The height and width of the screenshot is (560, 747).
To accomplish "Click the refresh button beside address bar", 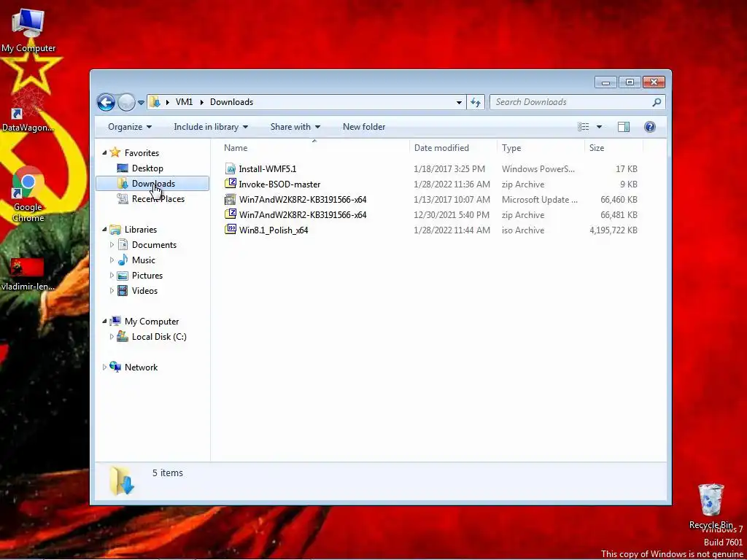I will pyautogui.click(x=476, y=102).
